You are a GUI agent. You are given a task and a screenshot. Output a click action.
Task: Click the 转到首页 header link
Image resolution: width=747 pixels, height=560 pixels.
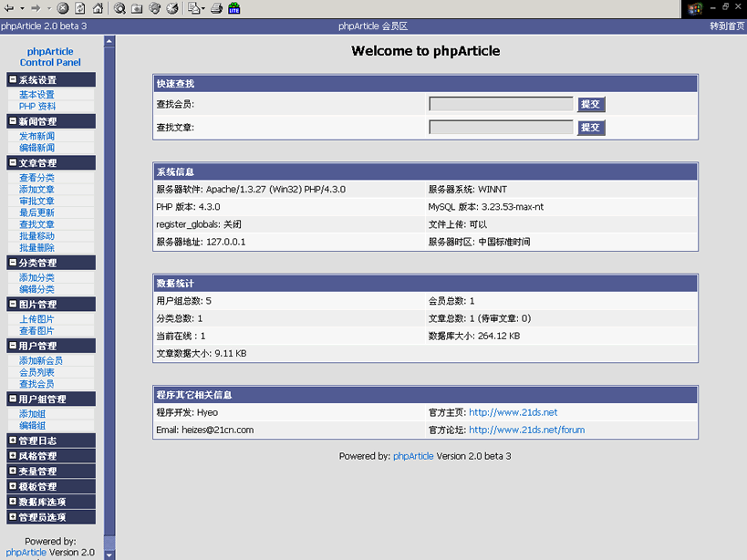pos(727,26)
